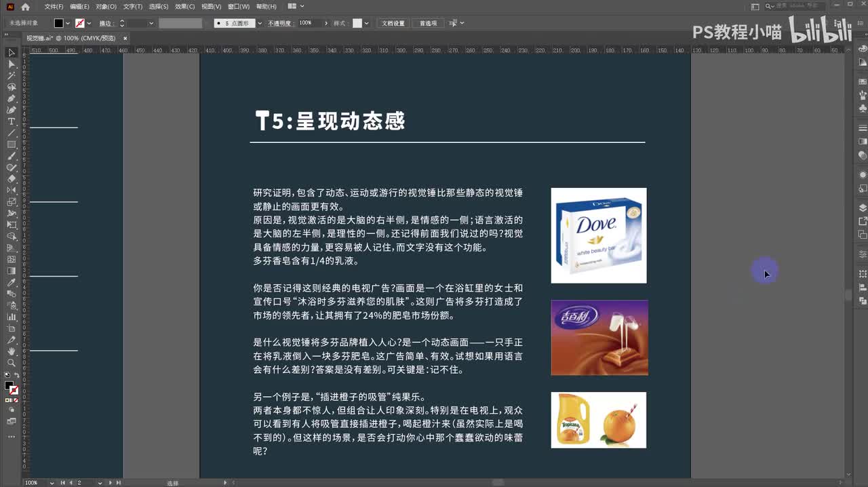Expand the opacity 100% arrow
The image size is (868, 487).
coord(326,23)
